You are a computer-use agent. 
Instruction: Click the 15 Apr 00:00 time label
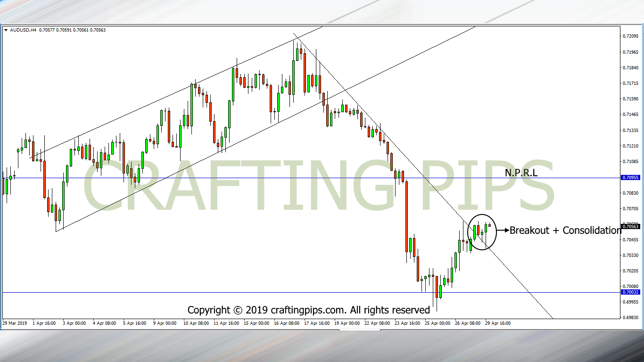(x=256, y=323)
